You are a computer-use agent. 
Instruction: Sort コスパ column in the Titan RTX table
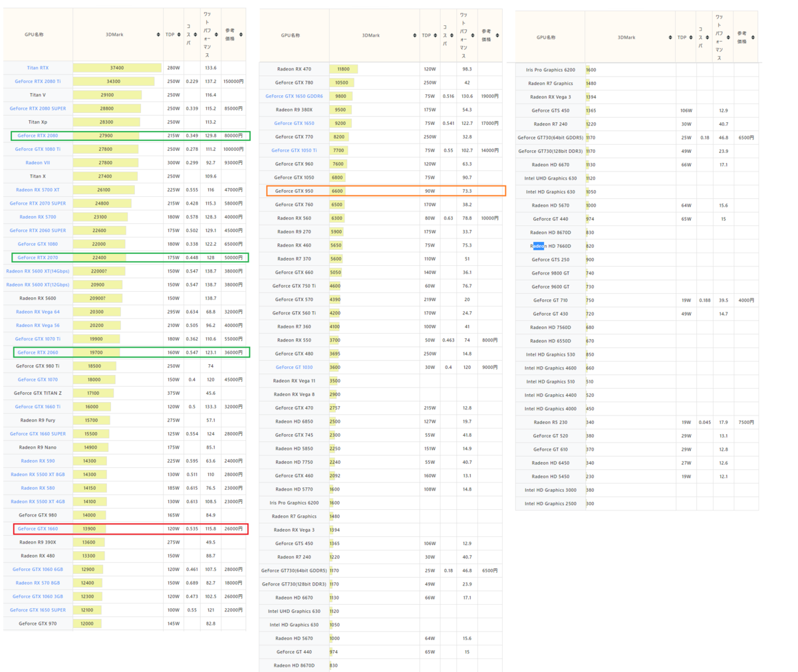coord(196,35)
